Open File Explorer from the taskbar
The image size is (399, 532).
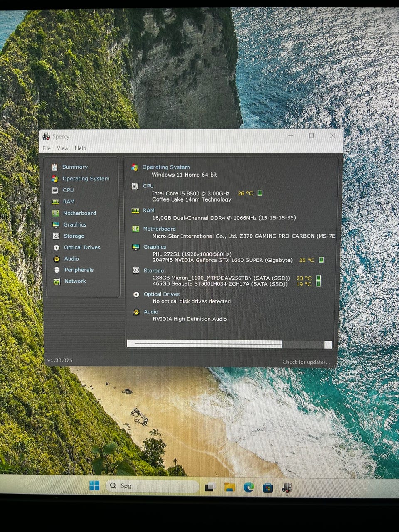(229, 487)
